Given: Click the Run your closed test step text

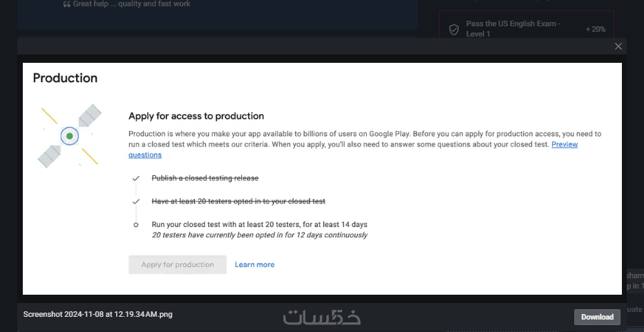Looking at the screenshot, I should (259, 224).
